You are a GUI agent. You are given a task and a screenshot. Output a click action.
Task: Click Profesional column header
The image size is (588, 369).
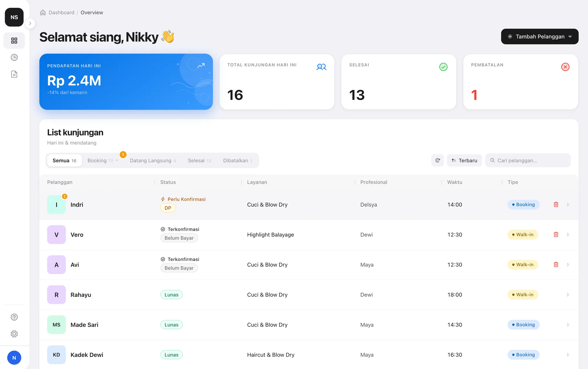[374, 182]
